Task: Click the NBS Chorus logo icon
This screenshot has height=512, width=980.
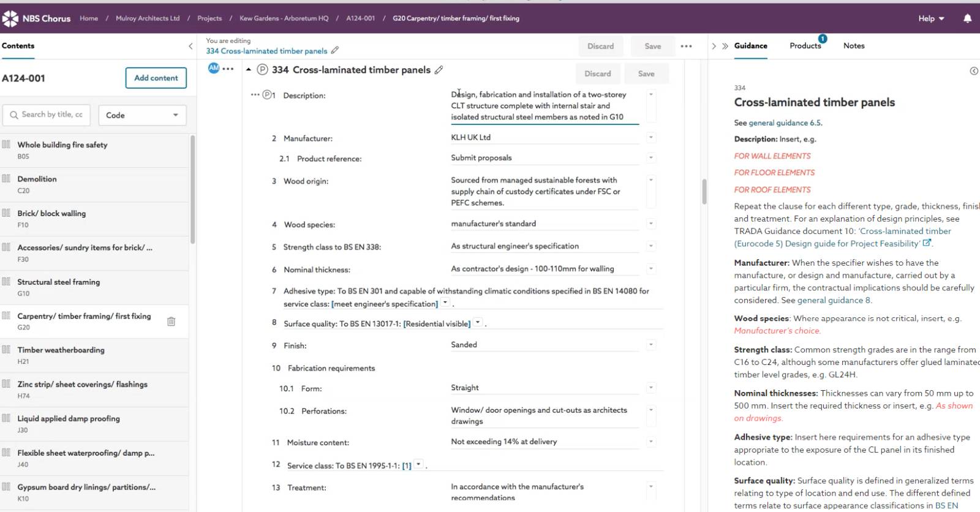Action: 10,18
